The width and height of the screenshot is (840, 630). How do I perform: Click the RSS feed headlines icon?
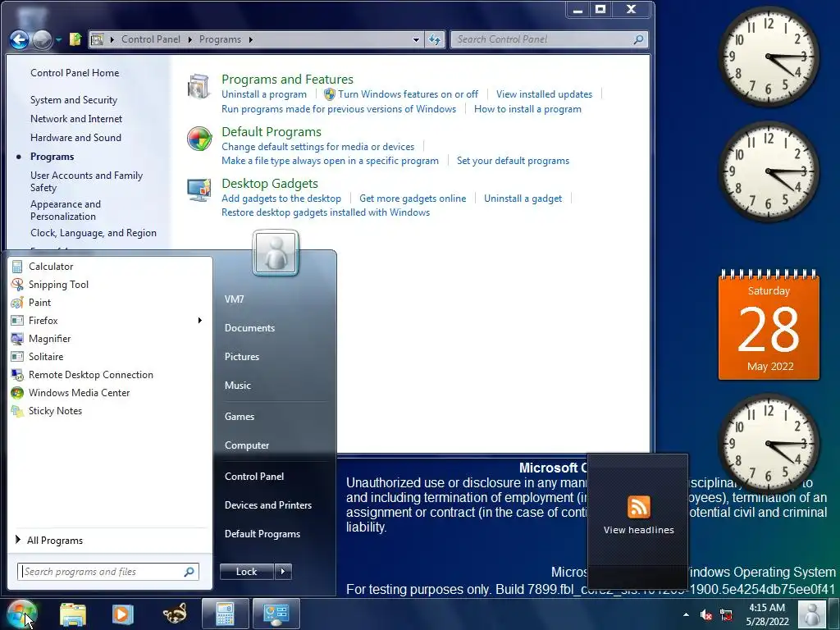click(638, 507)
